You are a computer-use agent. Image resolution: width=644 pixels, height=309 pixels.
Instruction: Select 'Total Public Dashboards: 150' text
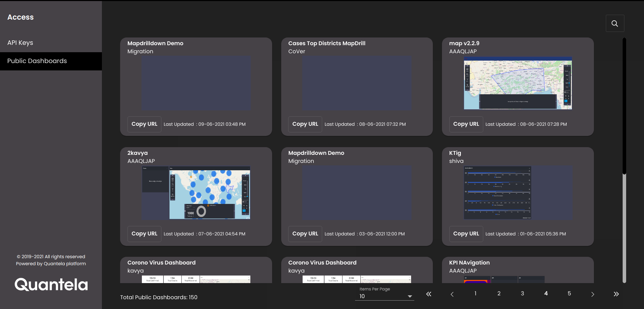tap(159, 297)
